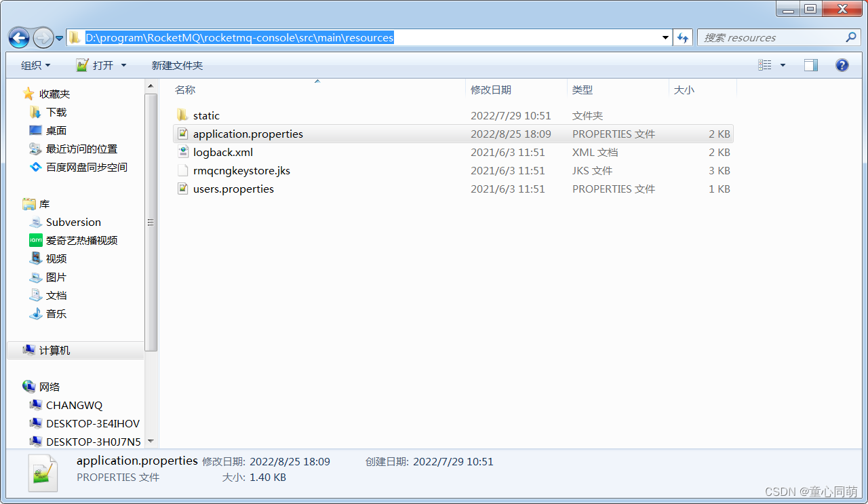
Task: Click inside the 搜索 resources search box
Action: (x=773, y=37)
